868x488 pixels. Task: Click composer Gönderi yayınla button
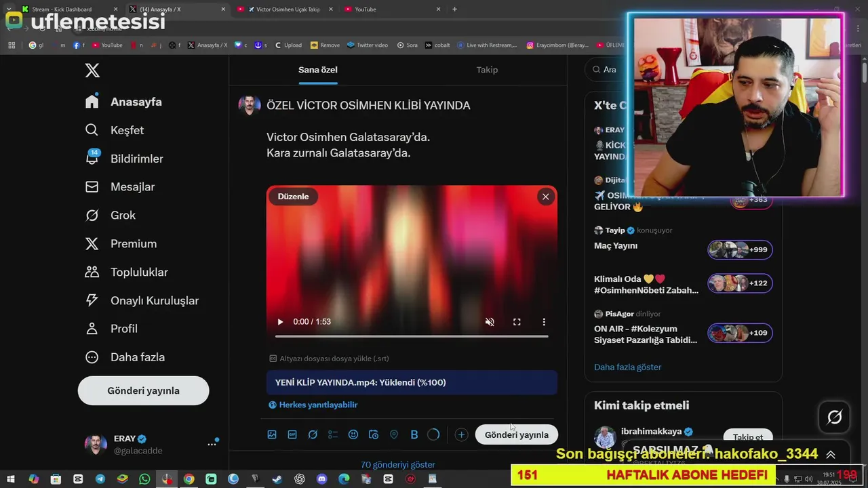click(x=517, y=434)
